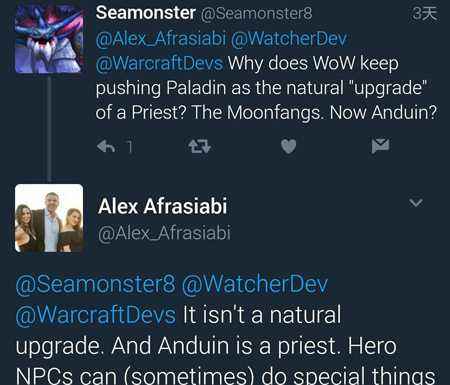Open @WarcraftDevs mention in Alex's reply
The height and width of the screenshot is (385, 450).
pyautogui.click(x=95, y=315)
